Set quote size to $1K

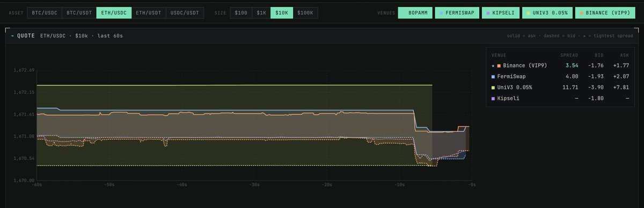point(261,12)
